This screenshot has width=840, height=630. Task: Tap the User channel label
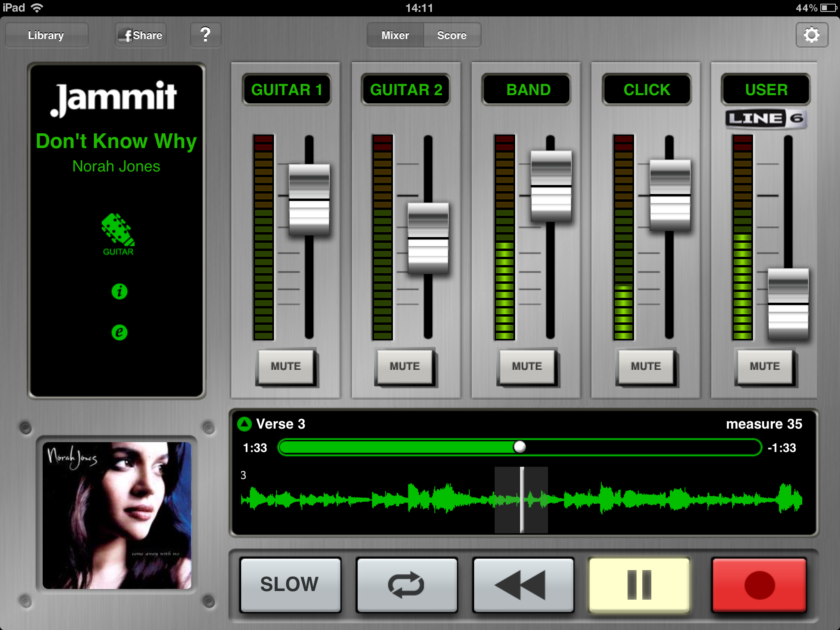(766, 89)
